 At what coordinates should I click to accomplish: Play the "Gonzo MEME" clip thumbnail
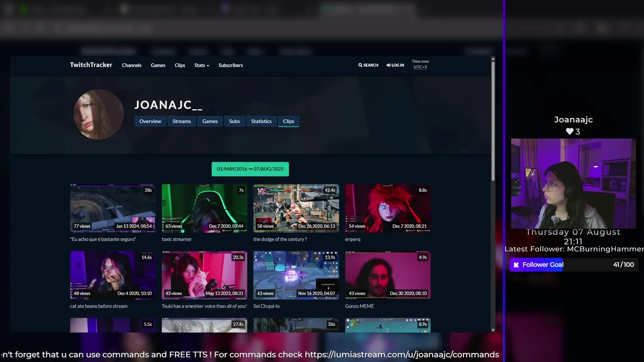(x=388, y=275)
